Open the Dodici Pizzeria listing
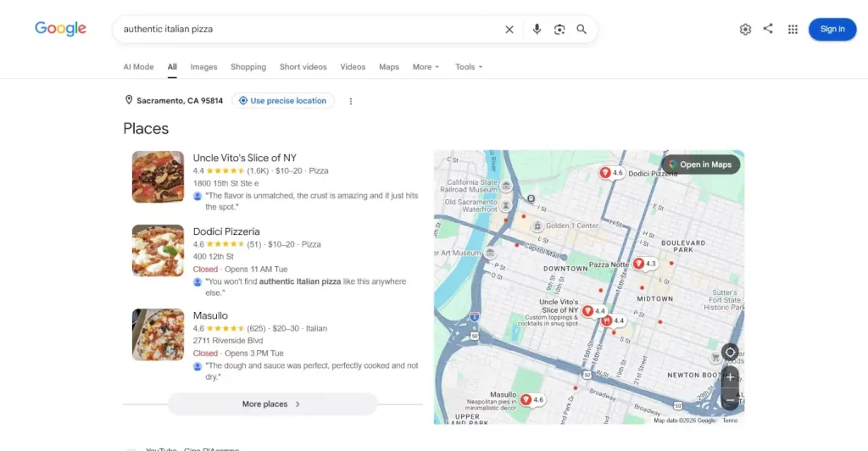The width and height of the screenshot is (868, 451). 226,231
